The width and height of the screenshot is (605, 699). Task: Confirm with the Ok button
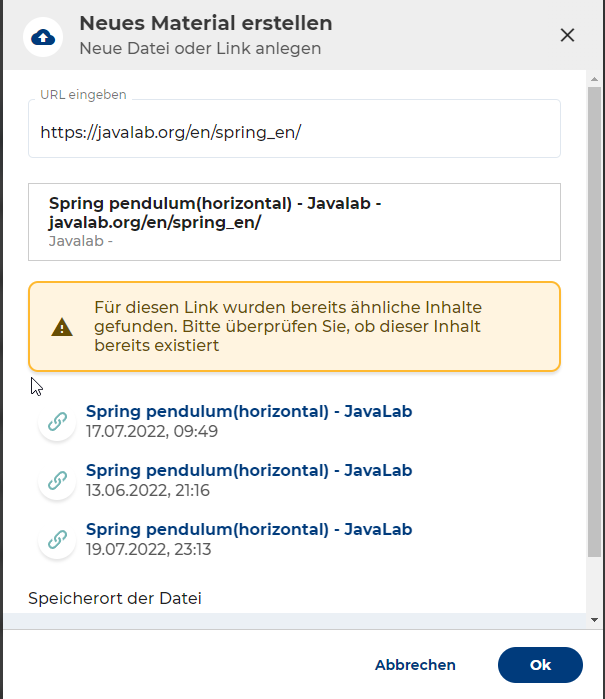(x=540, y=665)
